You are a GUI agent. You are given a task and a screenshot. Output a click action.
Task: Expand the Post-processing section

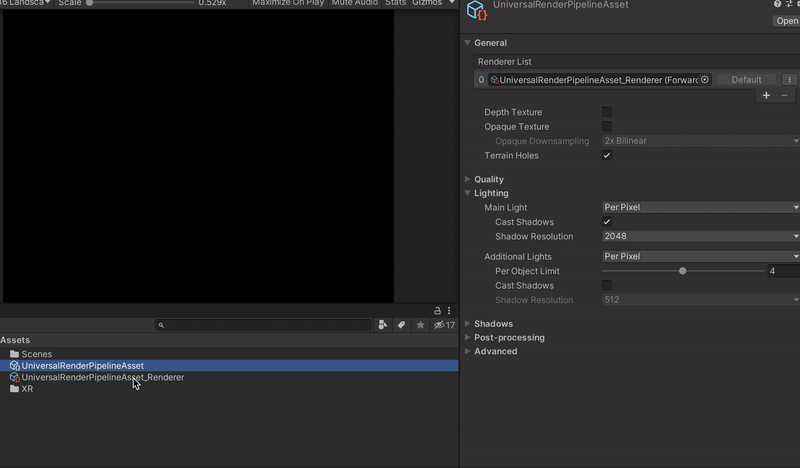pyautogui.click(x=467, y=337)
